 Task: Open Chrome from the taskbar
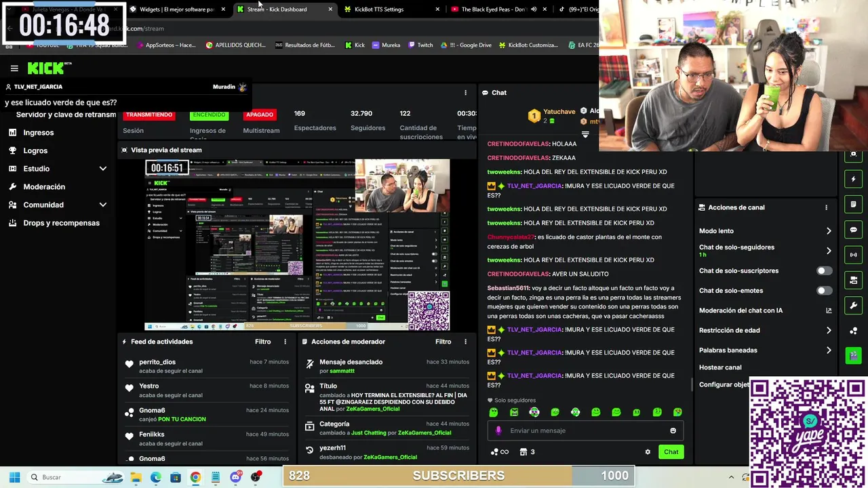point(195,477)
